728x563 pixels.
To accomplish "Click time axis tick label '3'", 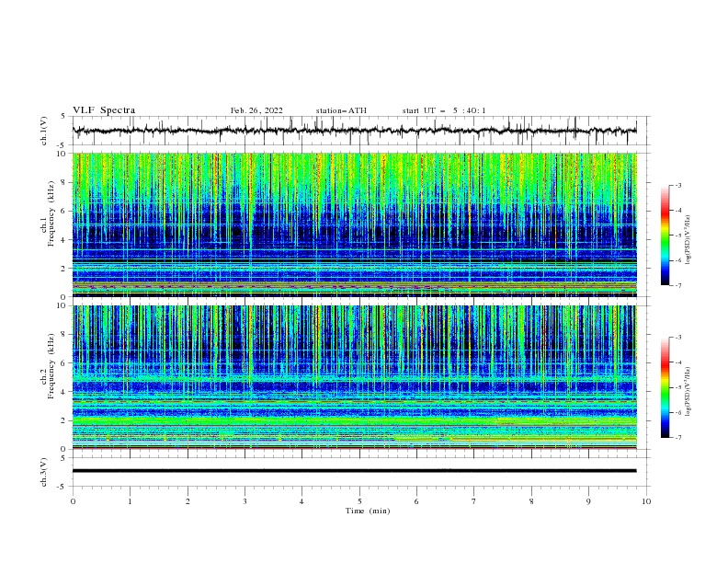I will pyautogui.click(x=245, y=501).
